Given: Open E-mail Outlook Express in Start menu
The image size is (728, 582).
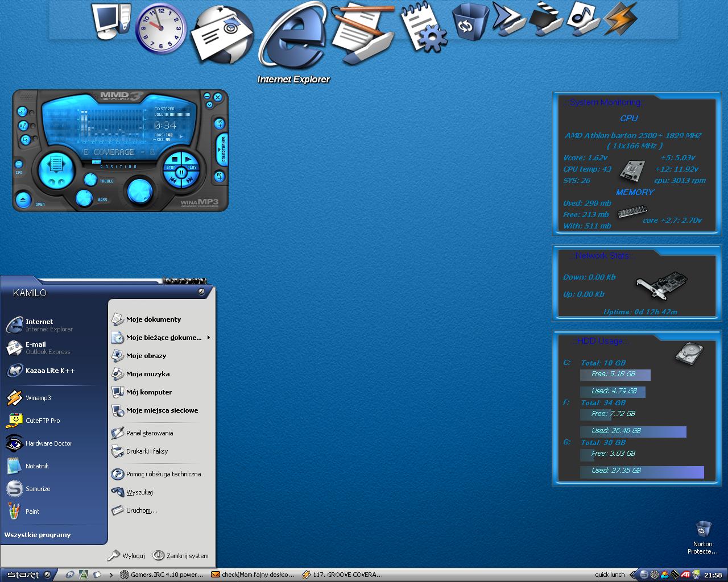Looking at the screenshot, I should click(x=55, y=348).
